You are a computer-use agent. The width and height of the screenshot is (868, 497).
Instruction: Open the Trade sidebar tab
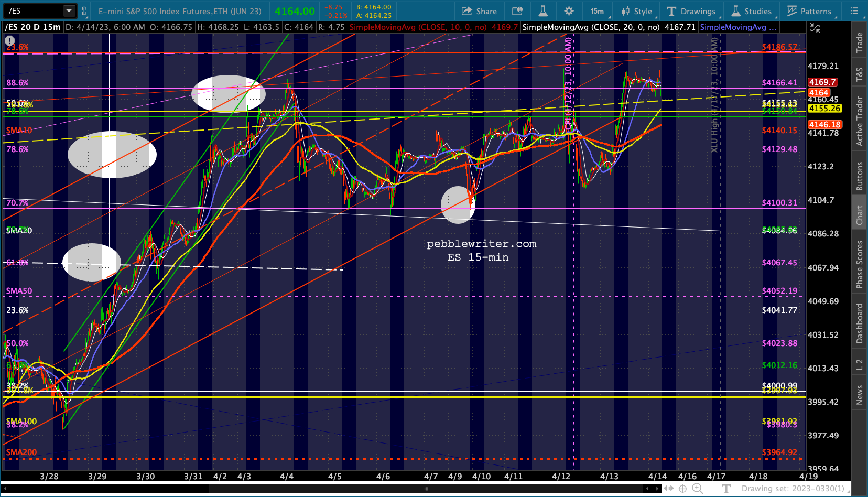click(860, 43)
